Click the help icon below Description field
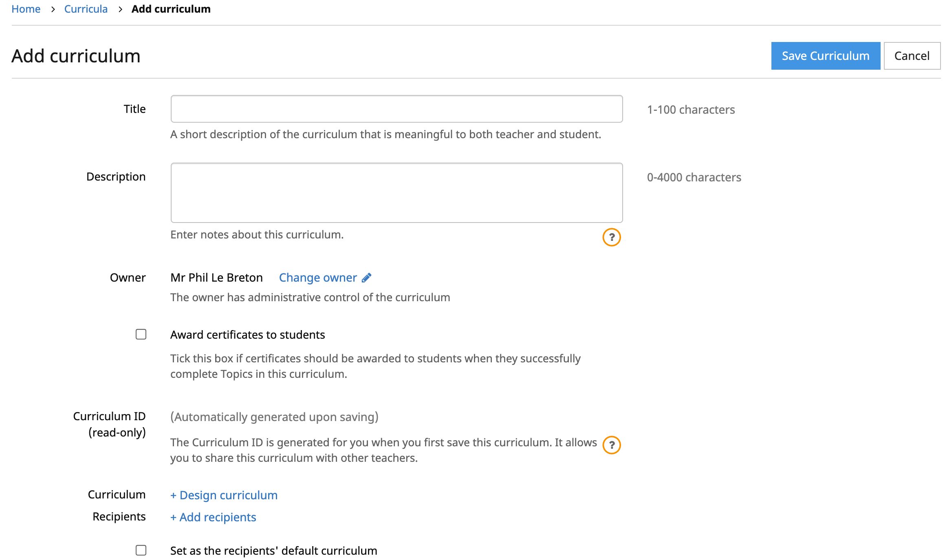Image resolution: width=945 pixels, height=560 pixels. [611, 237]
